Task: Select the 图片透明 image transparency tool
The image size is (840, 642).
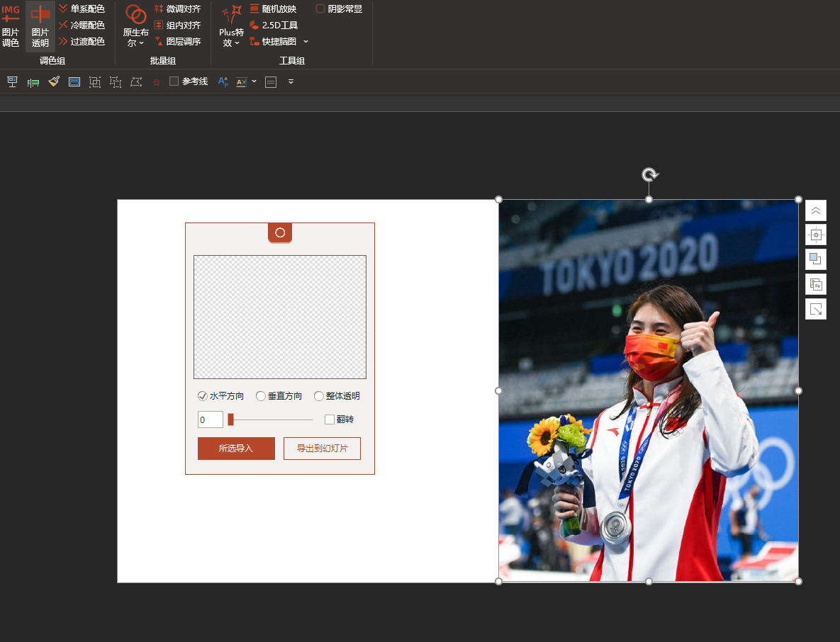Action: click(40, 26)
